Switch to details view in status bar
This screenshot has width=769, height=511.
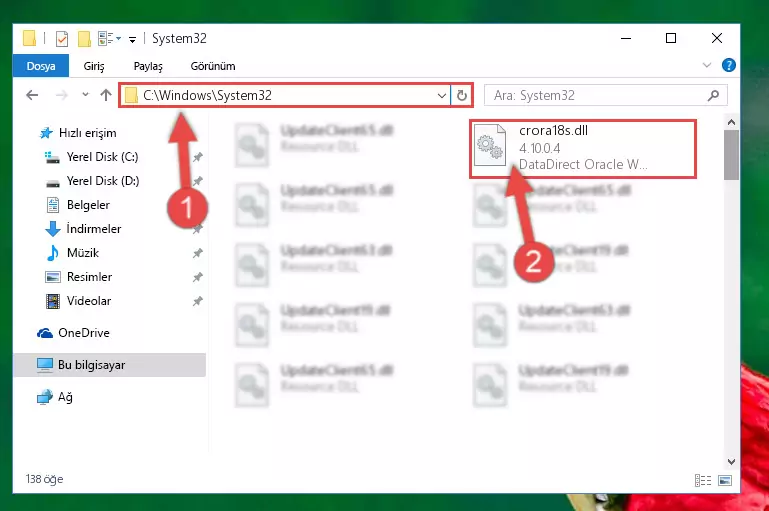point(703,480)
